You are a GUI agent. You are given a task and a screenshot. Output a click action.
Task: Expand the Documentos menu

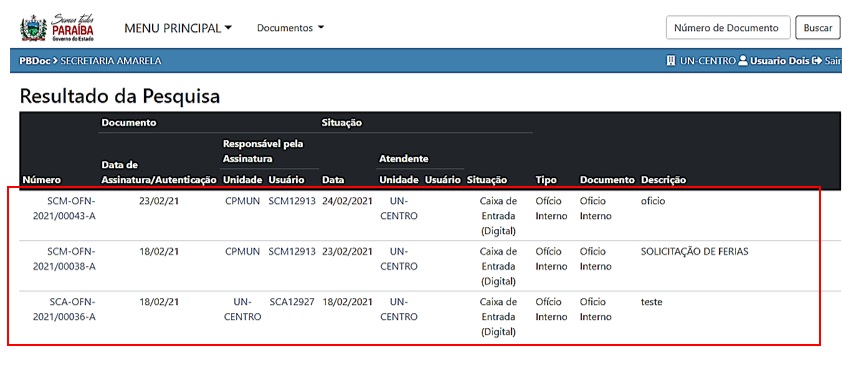(x=291, y=28)
